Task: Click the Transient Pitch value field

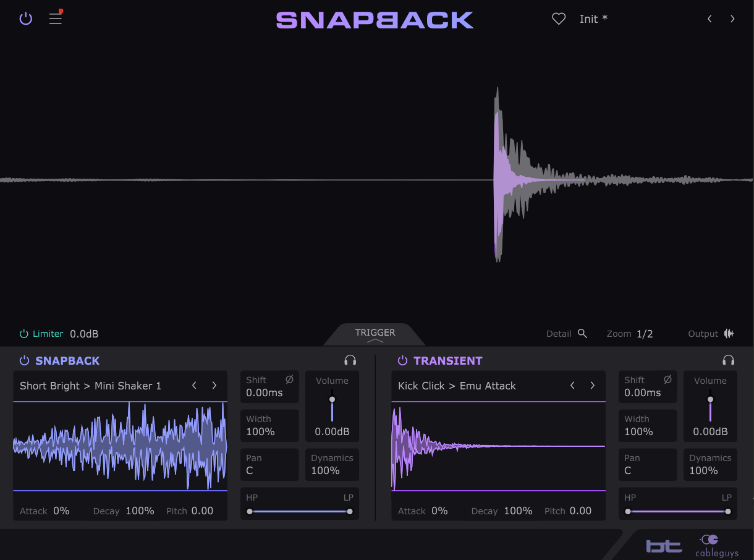Action: coord(580,511)
